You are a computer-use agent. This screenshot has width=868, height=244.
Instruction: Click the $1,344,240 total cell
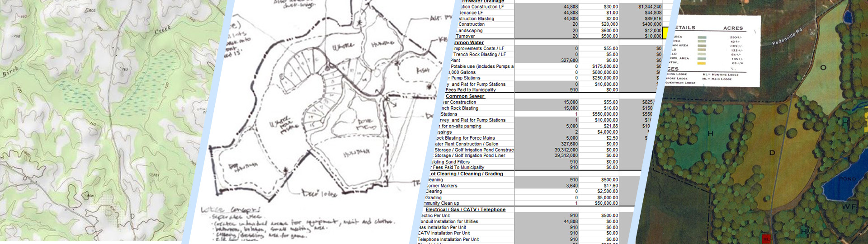coord(650,7)
